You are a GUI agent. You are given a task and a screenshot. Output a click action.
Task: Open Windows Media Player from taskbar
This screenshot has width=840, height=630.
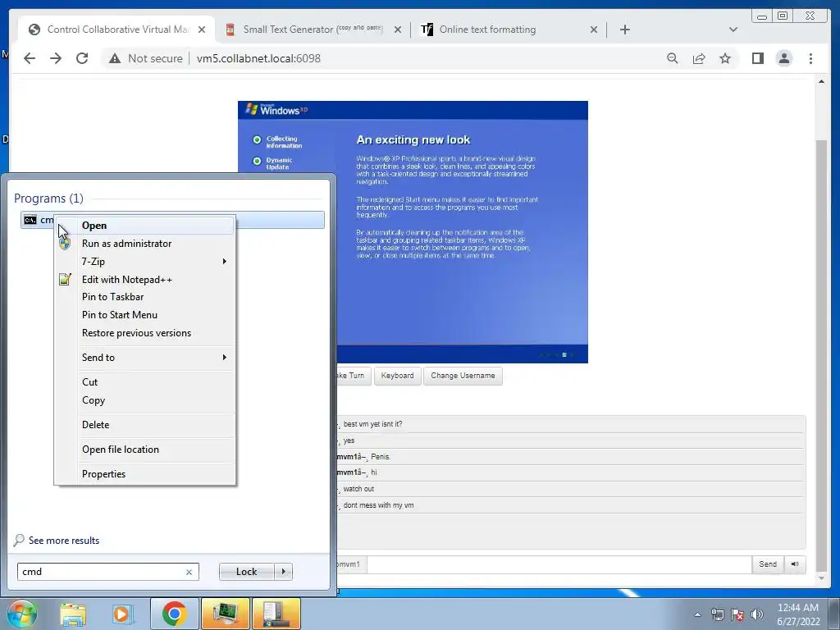123,614
